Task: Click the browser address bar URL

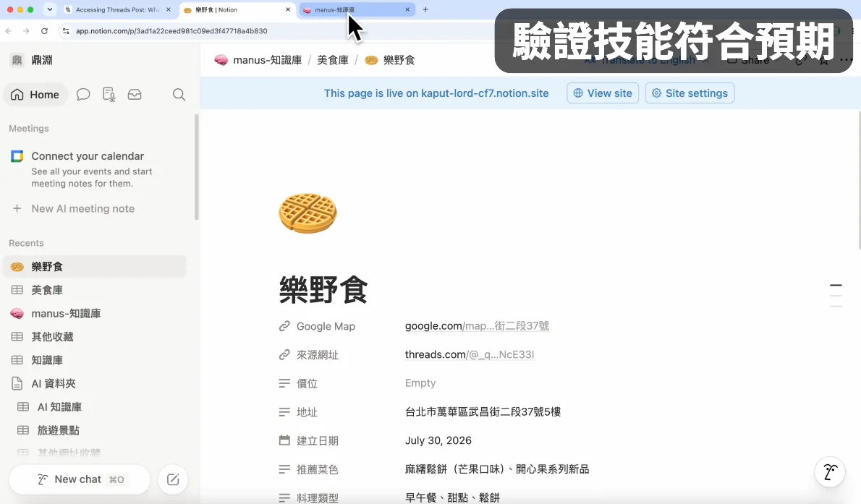Action: [172, 31]
